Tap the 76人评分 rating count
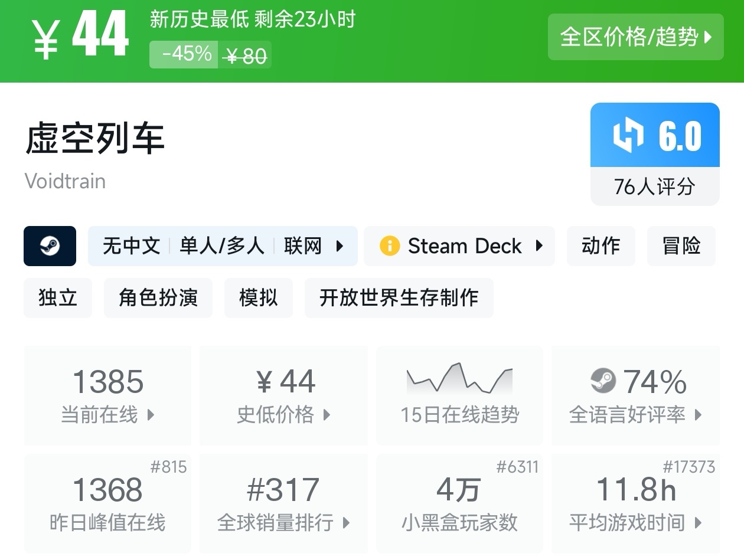This screenshot has width=744, height=560. [655, 187]
